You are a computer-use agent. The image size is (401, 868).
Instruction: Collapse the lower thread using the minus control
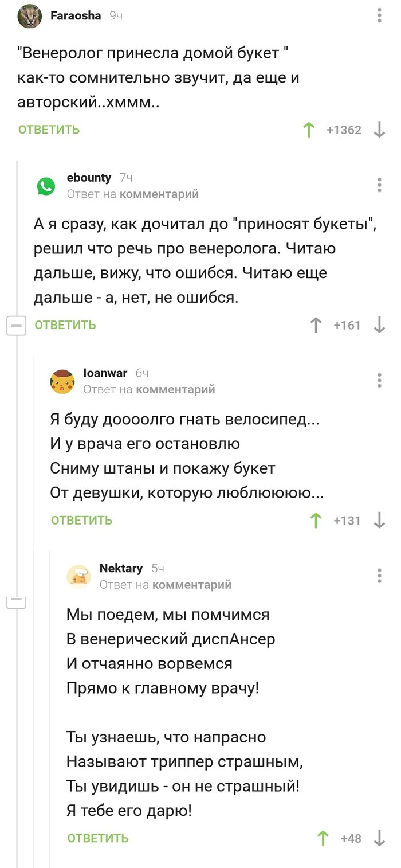pyautogui.click(x=16, y=601)
